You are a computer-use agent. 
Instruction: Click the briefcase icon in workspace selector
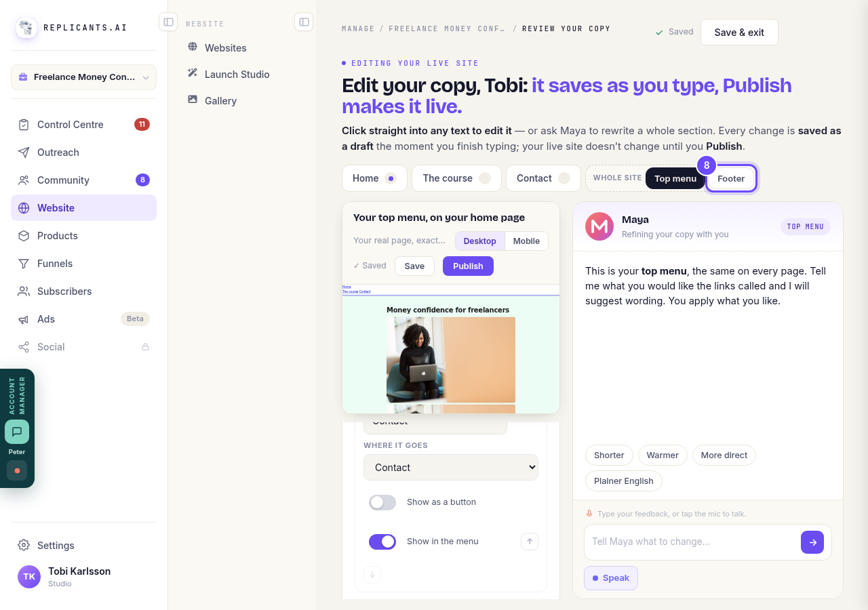pyautogui.click(x=23, y=77)
